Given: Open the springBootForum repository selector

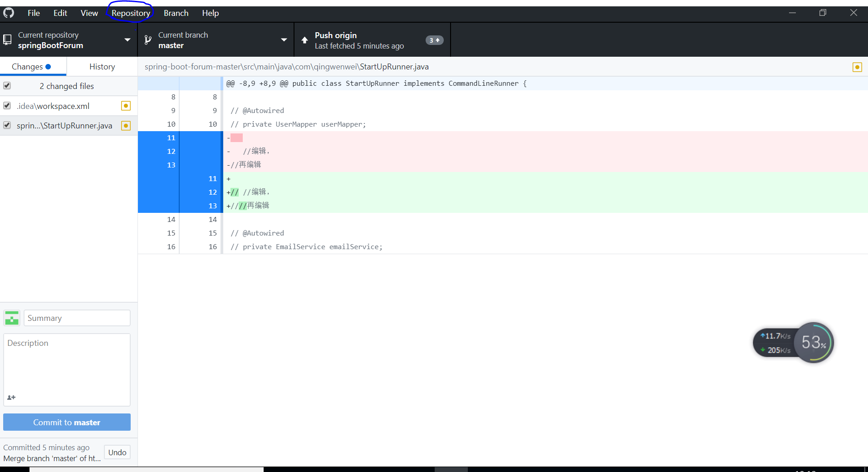Looking at the screenshot, I should (x=69, y=40).
